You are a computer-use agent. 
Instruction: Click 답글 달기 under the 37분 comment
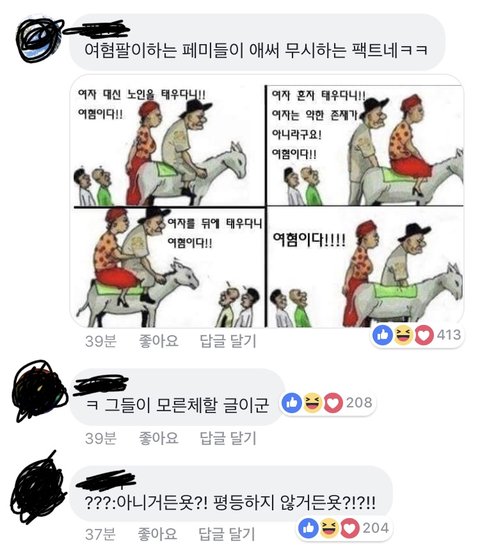tap(227, 534)
